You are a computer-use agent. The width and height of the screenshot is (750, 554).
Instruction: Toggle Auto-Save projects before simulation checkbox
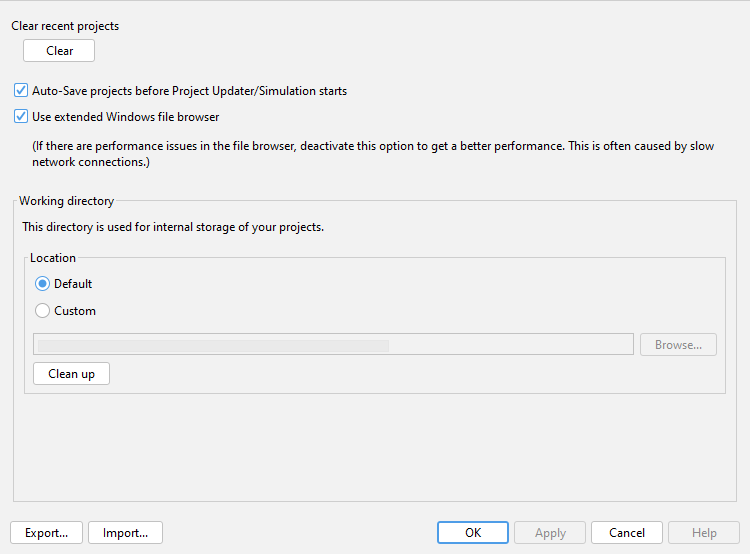[21, 91]
